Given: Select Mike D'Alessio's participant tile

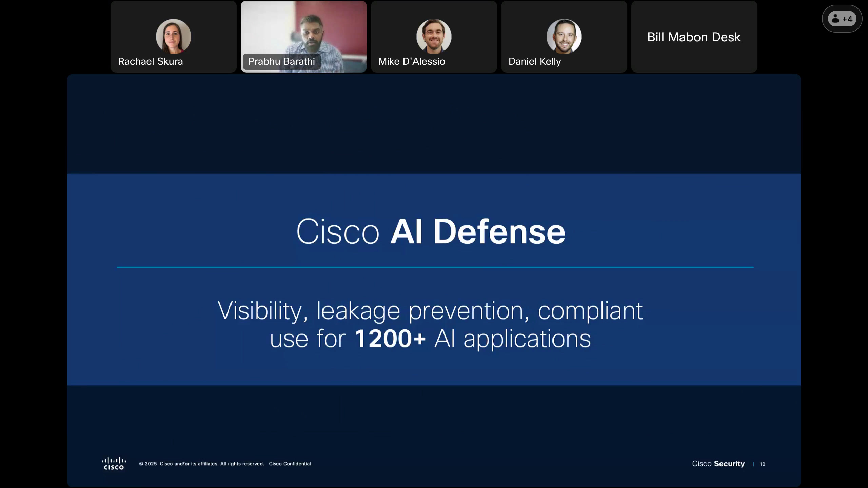Looking at the screenshot, I should click(x=434, y=37).
